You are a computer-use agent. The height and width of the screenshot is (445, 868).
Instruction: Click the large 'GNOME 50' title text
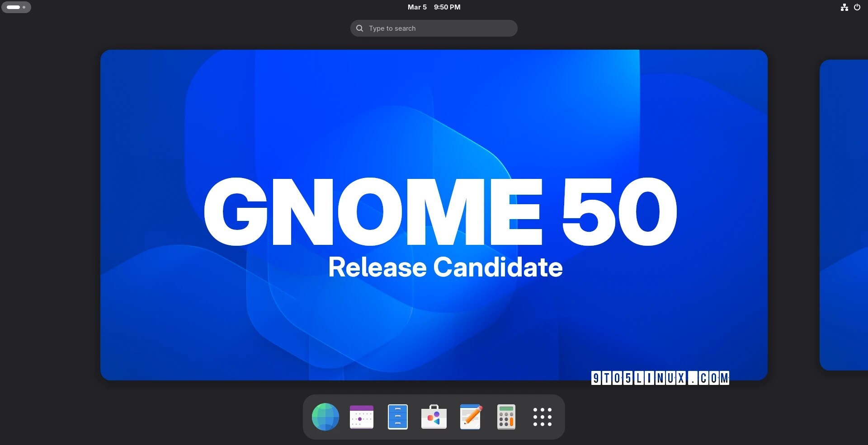pos(440,211)
